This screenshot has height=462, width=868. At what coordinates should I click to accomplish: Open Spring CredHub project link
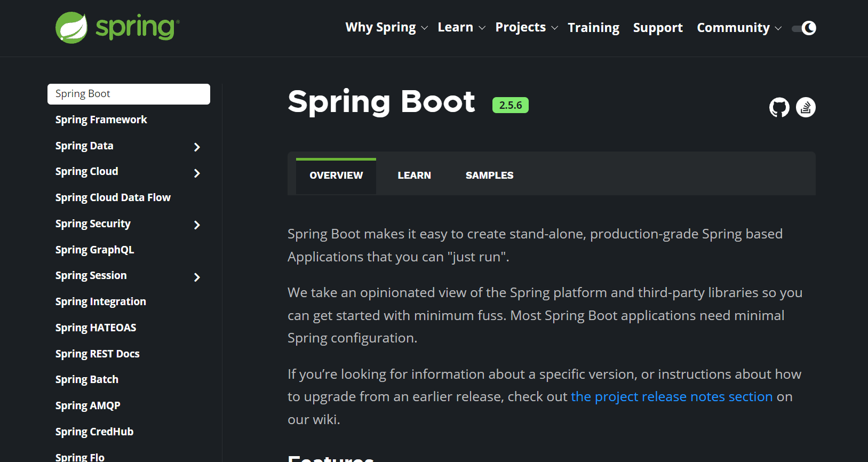[94, 432]
